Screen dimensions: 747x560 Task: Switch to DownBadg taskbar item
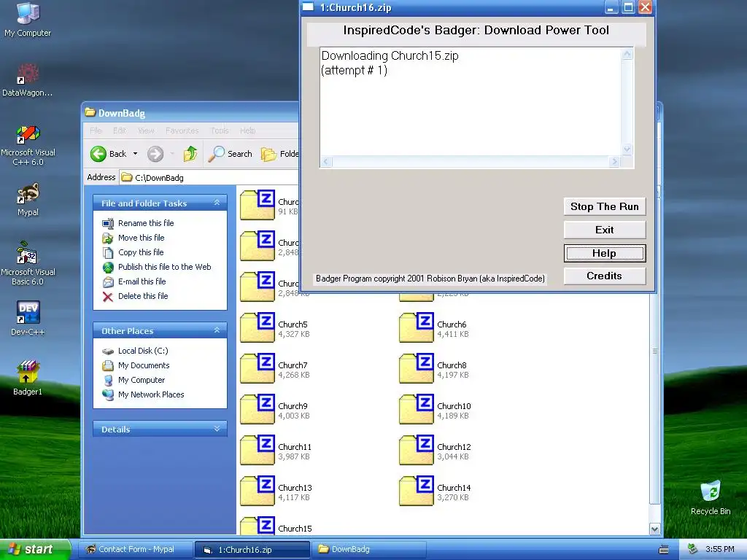pos(369,549)
